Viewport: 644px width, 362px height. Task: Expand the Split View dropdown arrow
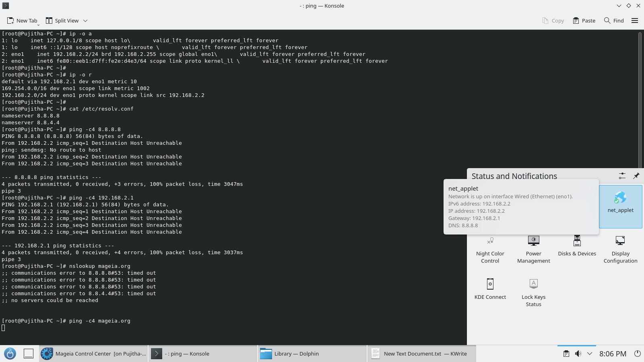(85, 21)
